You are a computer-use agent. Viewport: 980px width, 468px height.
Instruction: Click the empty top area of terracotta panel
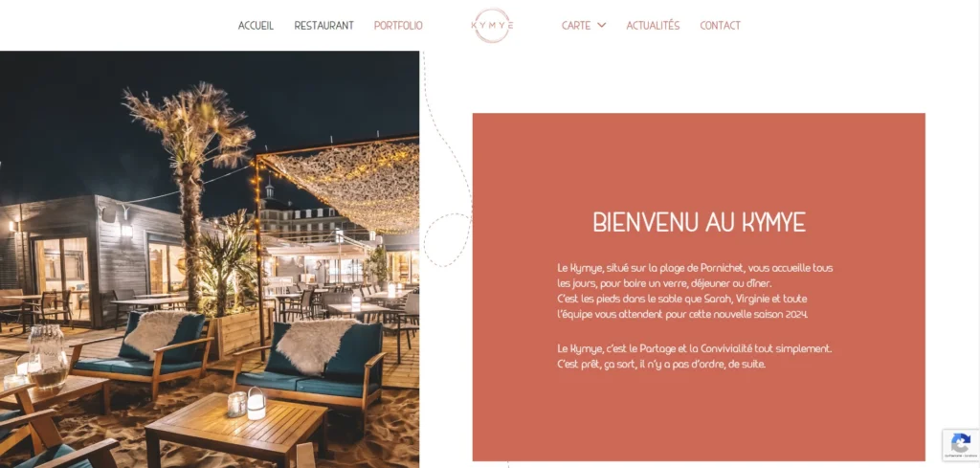(x=699, y=159)
